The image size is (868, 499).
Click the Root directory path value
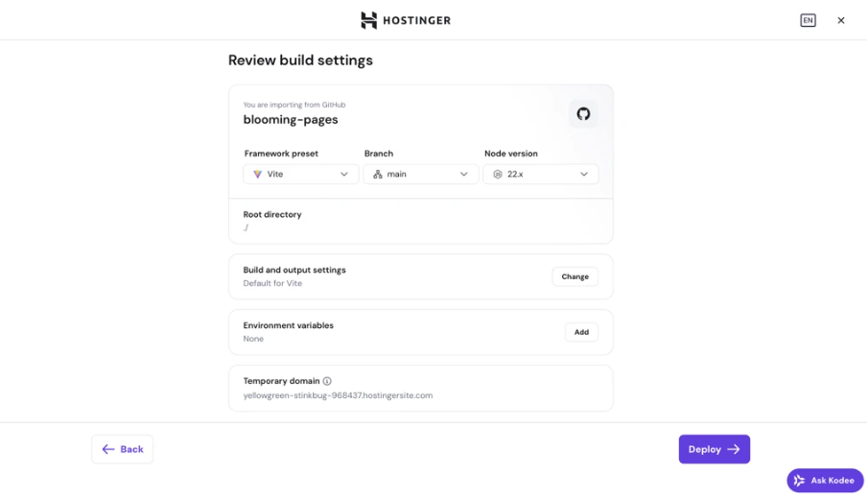(246, 228)
